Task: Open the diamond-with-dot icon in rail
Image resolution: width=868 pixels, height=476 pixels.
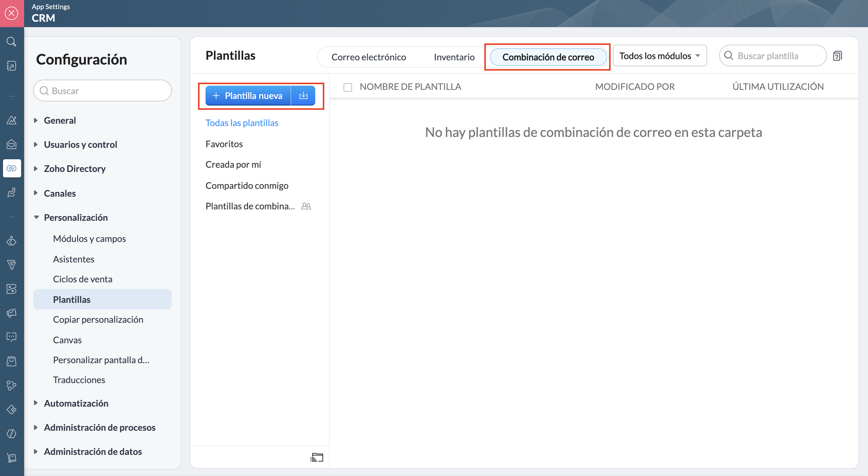Action: [11, 240]
